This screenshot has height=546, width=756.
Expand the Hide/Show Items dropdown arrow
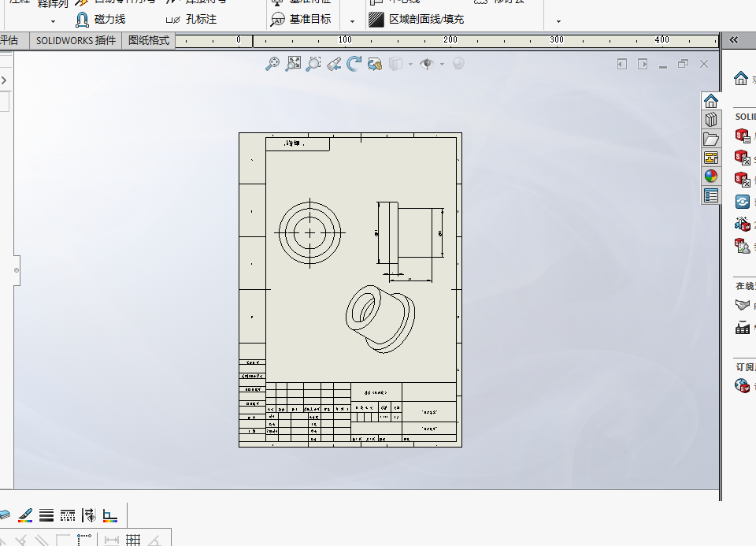(x=442, y=64)
